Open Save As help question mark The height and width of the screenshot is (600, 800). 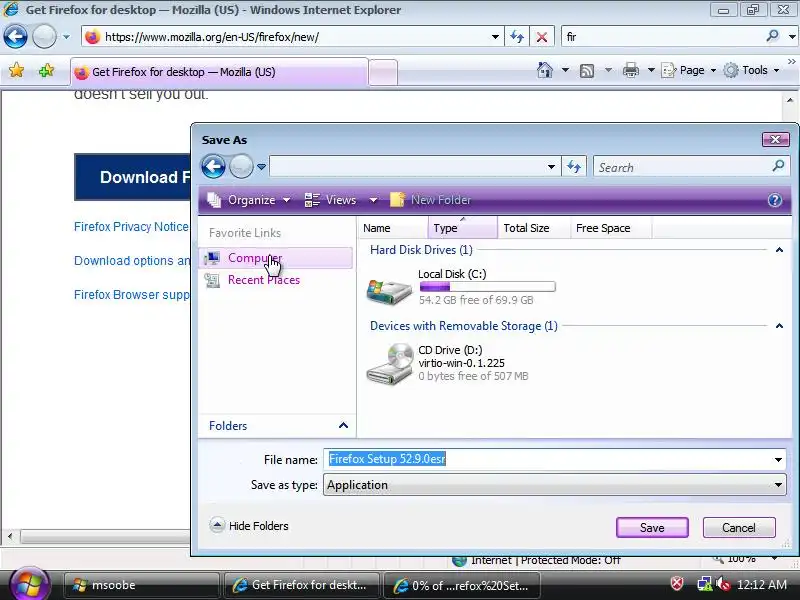pos(774,200)
